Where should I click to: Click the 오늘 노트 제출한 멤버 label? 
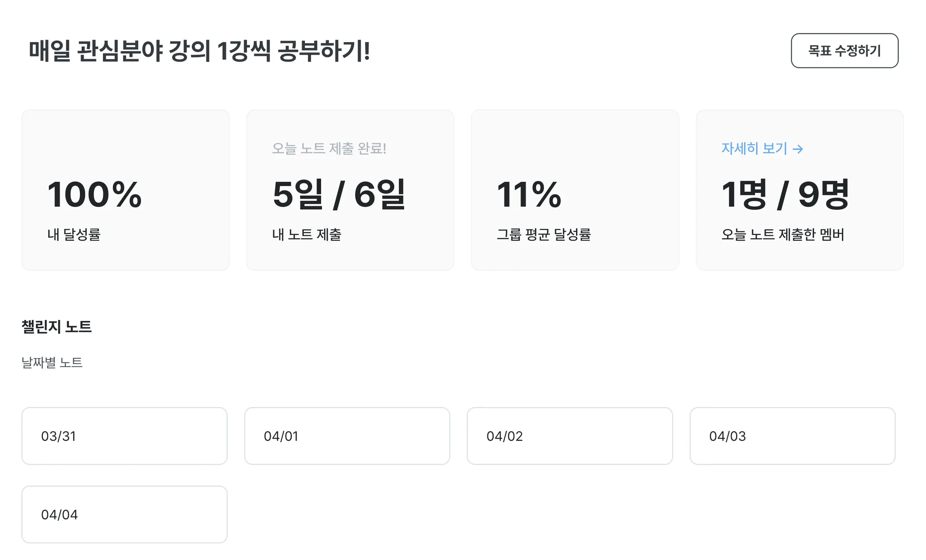[783, 234]
